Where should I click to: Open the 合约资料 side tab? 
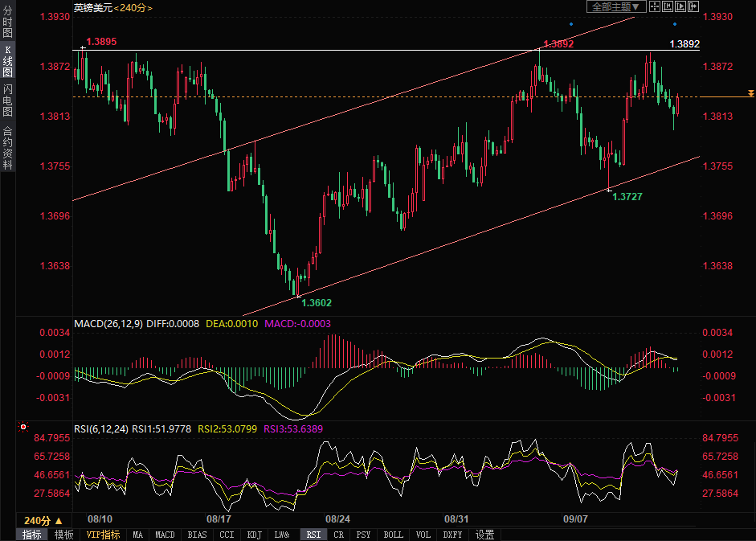(x=8, y=147)
